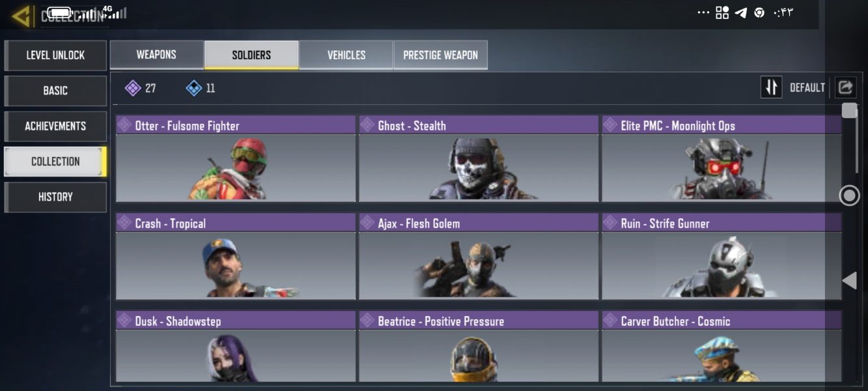
Task: Select the purple epic rarity icon filter
Action: (x=133, y=88)
